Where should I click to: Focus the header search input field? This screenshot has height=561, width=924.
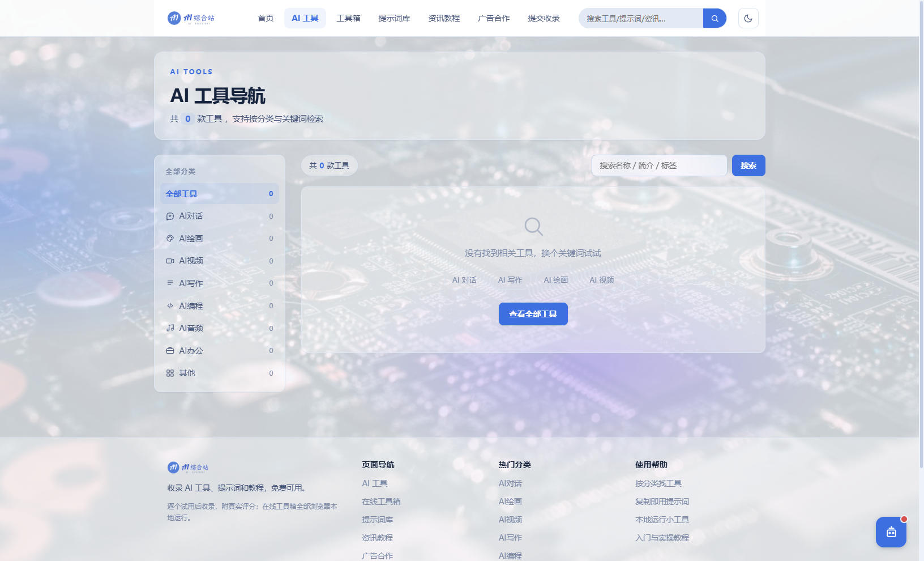coord(641,18)
